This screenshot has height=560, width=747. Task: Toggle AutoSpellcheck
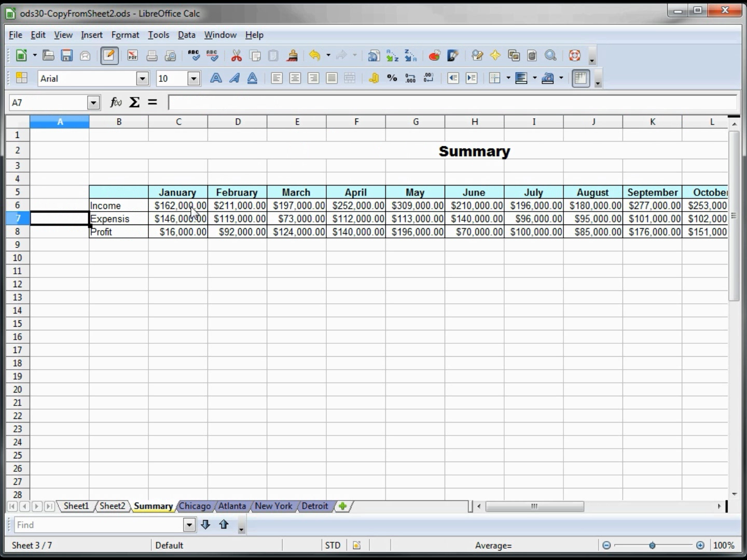tap(212, 55)
